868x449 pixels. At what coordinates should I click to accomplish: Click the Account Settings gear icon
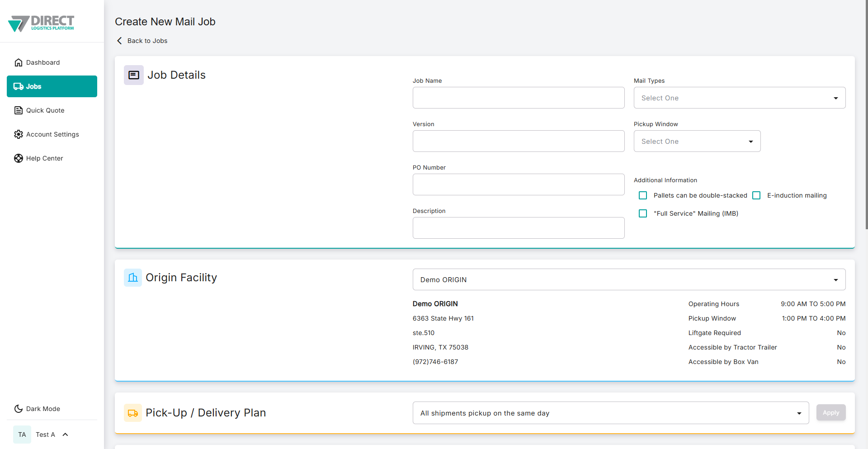point(19,134)
